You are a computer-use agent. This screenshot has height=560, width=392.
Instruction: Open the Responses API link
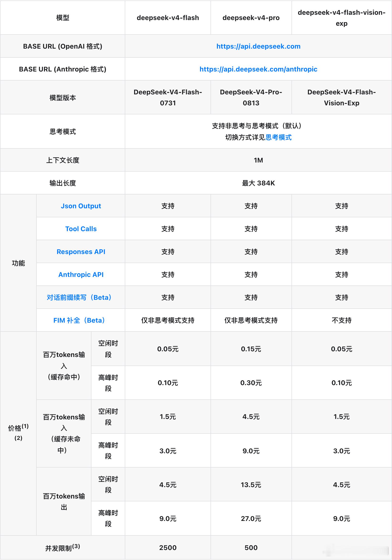pos(81,252)
